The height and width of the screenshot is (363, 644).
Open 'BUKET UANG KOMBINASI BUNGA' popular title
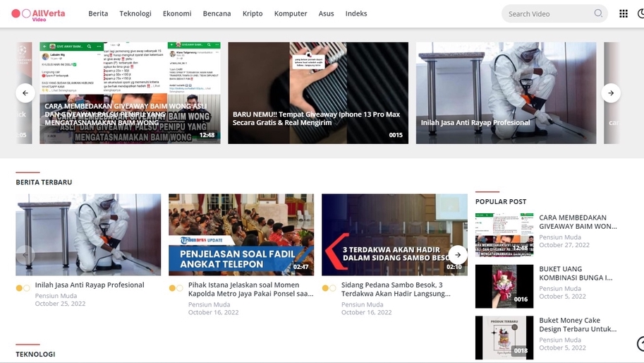pos(576,273)
